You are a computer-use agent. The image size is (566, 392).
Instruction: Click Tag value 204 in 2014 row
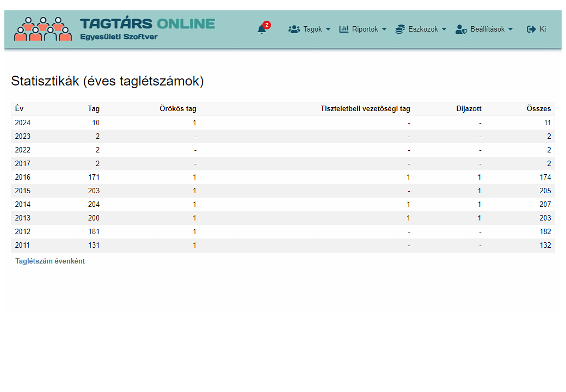[x=94, y=204]
